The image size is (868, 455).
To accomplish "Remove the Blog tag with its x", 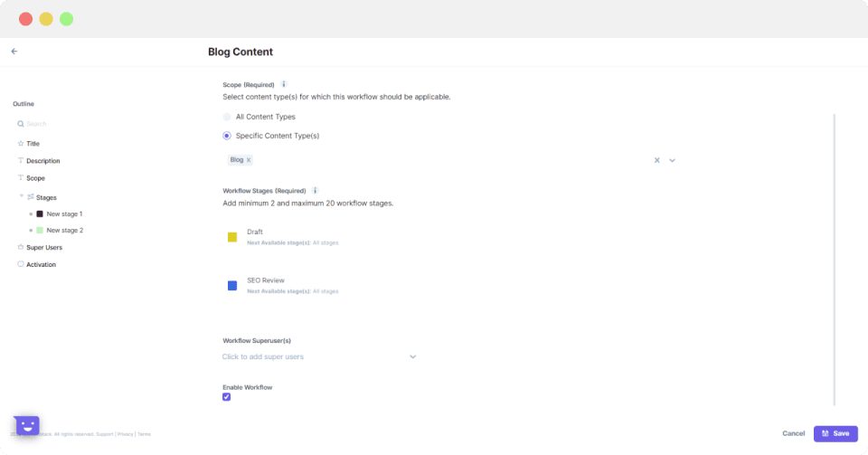I will [249, 160].
